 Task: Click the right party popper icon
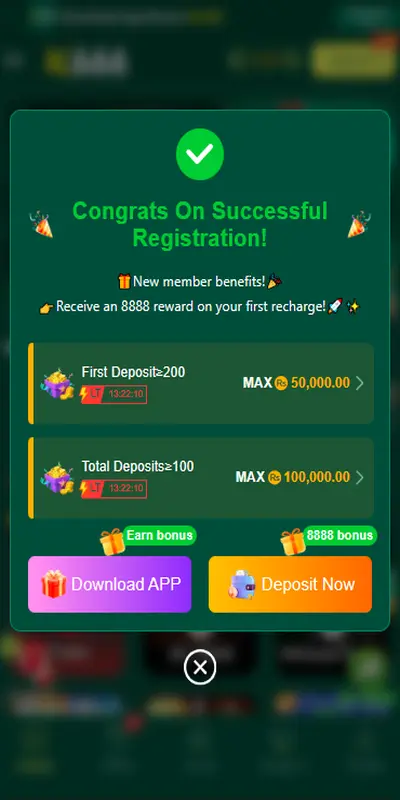[359, 225]
